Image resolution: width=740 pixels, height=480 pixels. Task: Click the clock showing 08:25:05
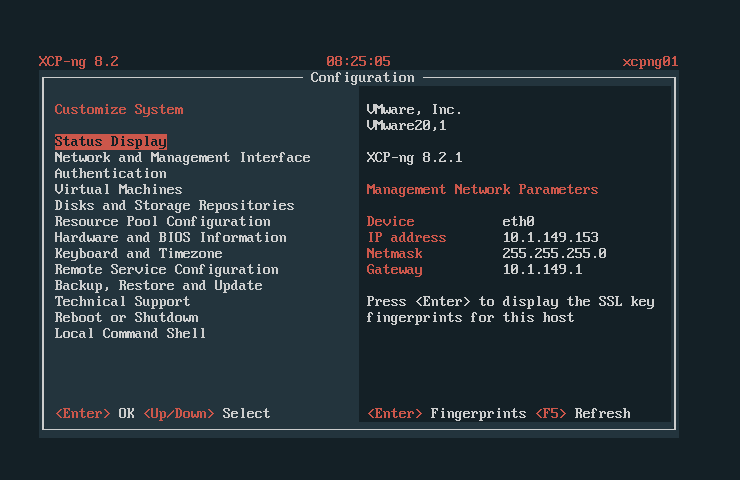(358, 62)
